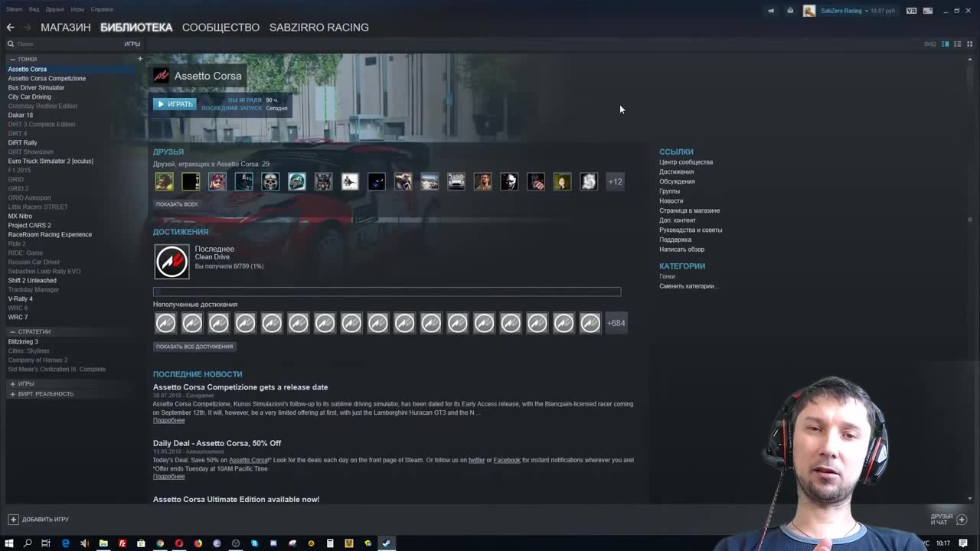This screenshot has height=551, width=980.
Task: Click ПОКАЗАТЬ ВСЕ ДОСТИЖЕНИЯ button
Action: (x=194, y=347)
